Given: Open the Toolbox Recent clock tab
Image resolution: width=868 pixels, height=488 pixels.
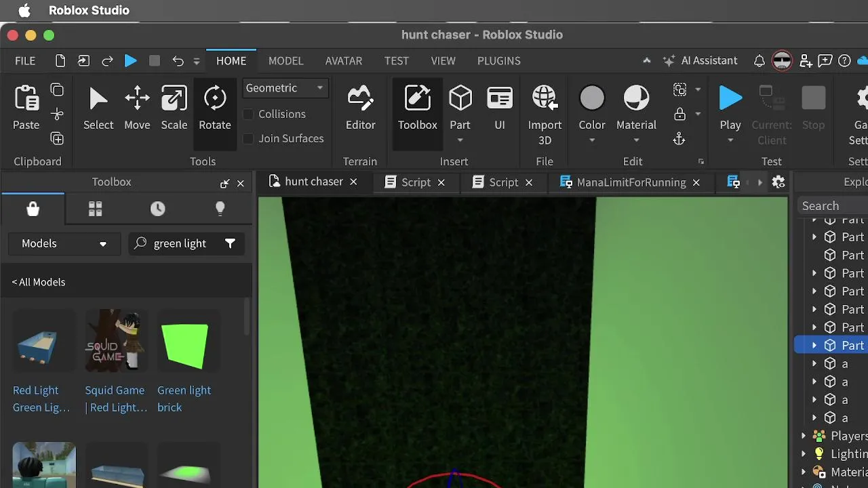Looking at the screenshot, I should point(157,209).
